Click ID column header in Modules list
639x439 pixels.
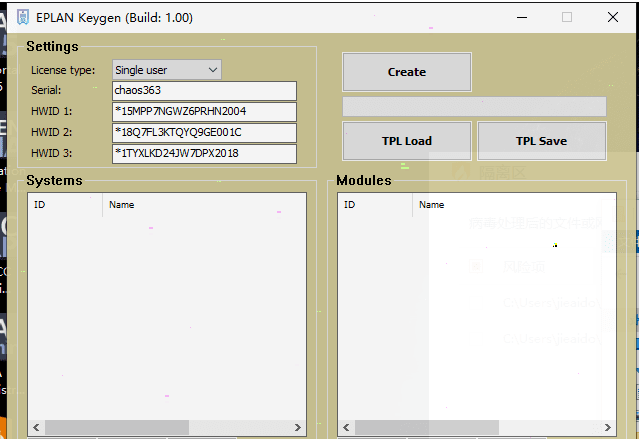pos(374,205)
